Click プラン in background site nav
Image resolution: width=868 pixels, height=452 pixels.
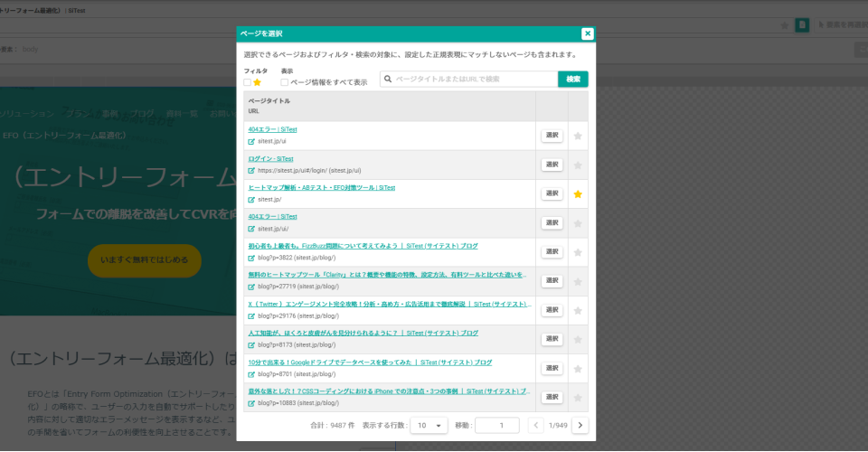click(79, 113)
